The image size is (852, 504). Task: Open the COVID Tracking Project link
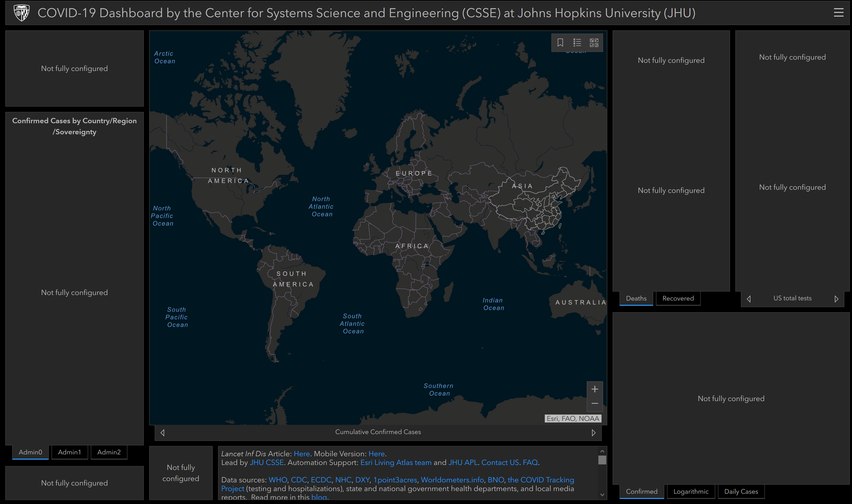click(x=541, y=480)
